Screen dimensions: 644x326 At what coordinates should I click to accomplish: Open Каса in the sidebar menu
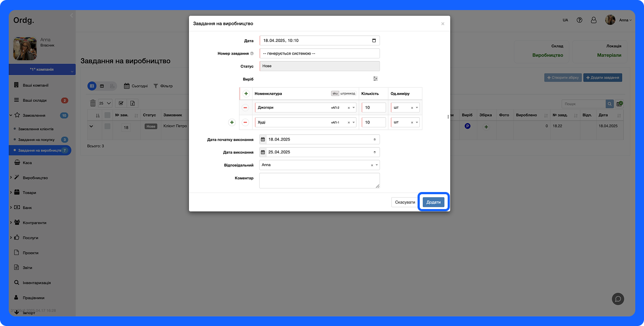tap(27, 163)
